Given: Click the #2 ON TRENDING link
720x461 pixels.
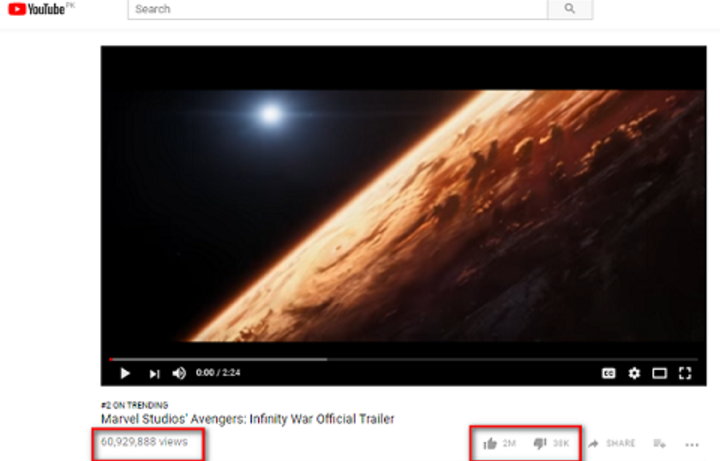Looking at the screenshot, I should point(135,405).
